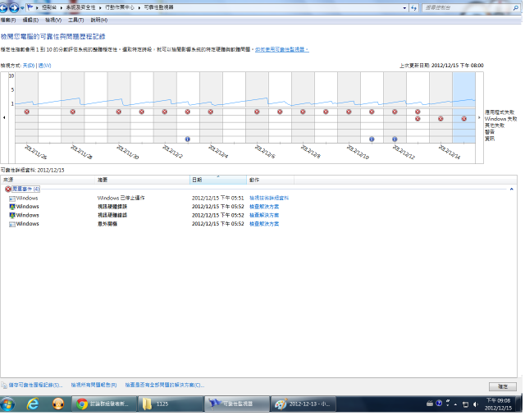Click the search magnifier icon
This screenshot has height=420, width=525.
(518, 7)
